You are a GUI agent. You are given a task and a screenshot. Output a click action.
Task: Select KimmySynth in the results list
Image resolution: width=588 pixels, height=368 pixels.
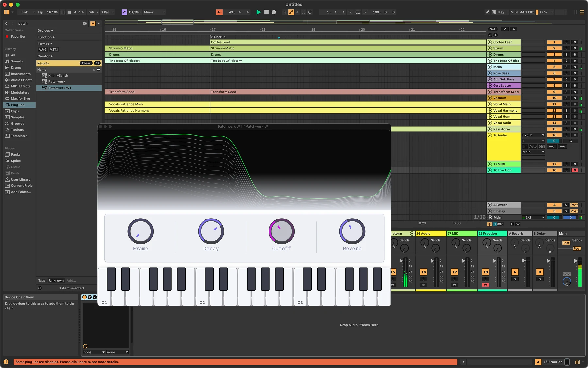point(58,76)
